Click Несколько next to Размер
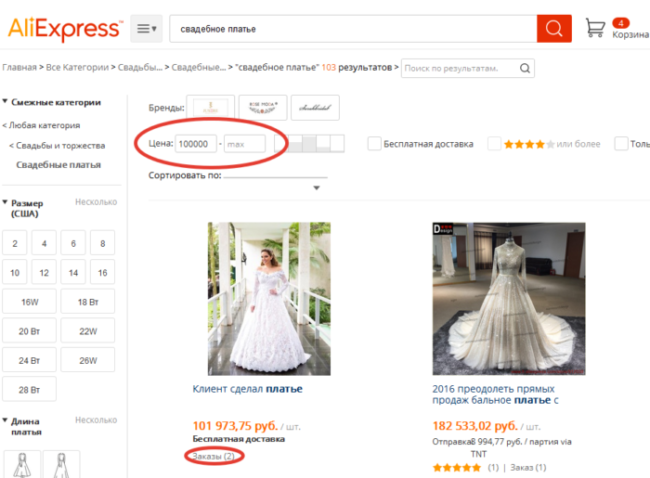650x478 pixels. [96, 202]
